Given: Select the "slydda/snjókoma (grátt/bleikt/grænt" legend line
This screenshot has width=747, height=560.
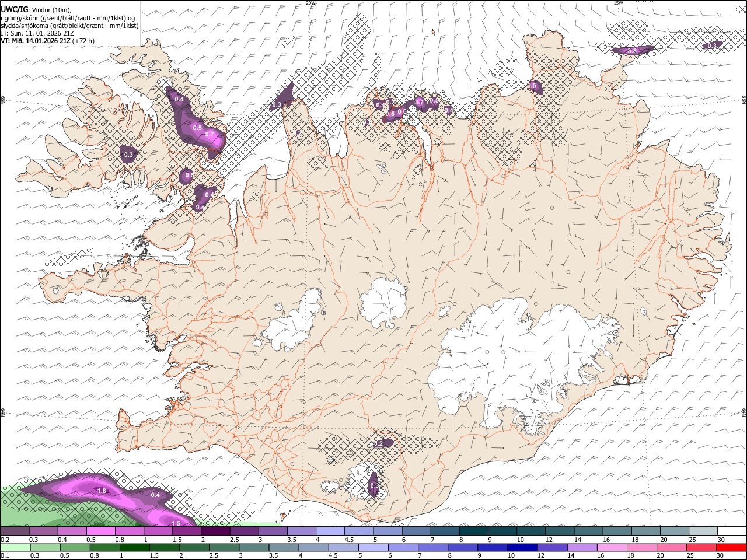Looking at the screenshot, I should click(69, 26).
